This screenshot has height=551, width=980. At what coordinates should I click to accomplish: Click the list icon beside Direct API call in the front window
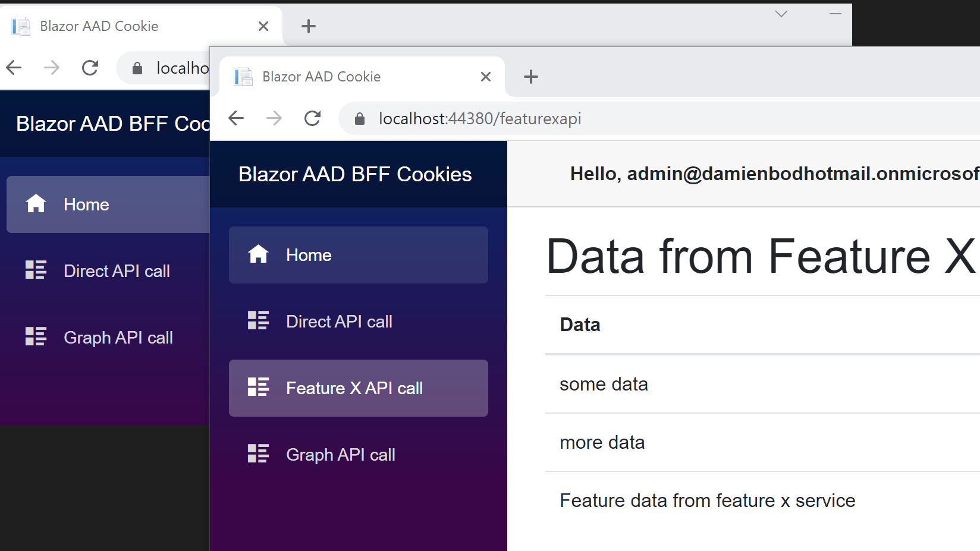tap(258, 321)
